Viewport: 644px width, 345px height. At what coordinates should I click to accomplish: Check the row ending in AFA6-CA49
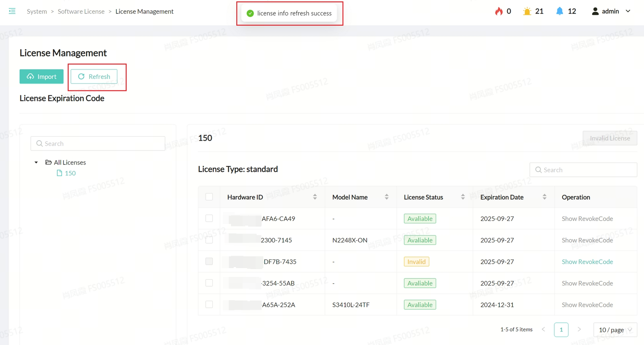click(209, 219)
